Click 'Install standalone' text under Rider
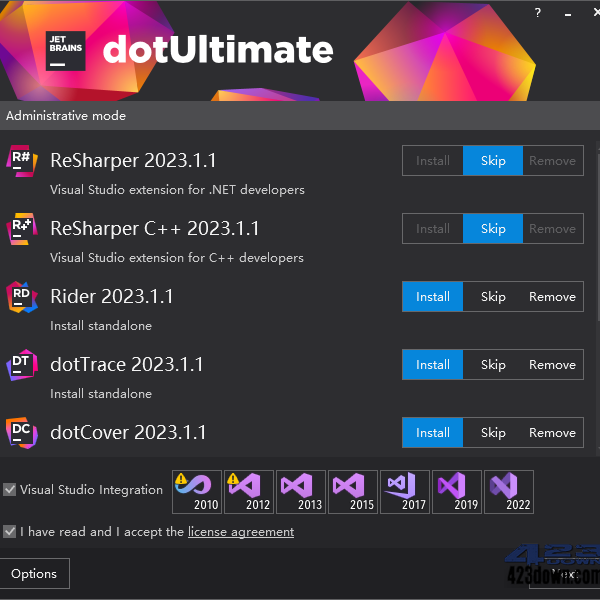Image resolution: width=600 pixels, height=600 pixels. click(x=101, y=326)
